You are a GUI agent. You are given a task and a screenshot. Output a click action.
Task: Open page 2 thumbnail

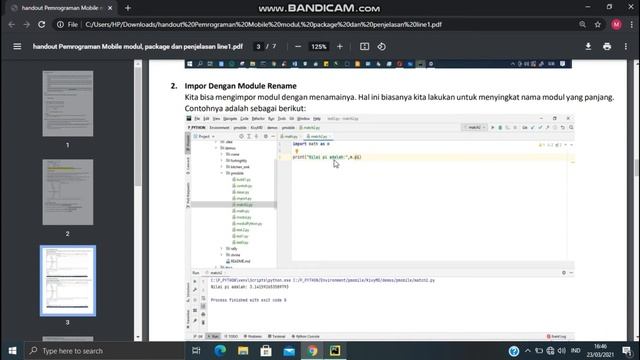pos(68,192)
